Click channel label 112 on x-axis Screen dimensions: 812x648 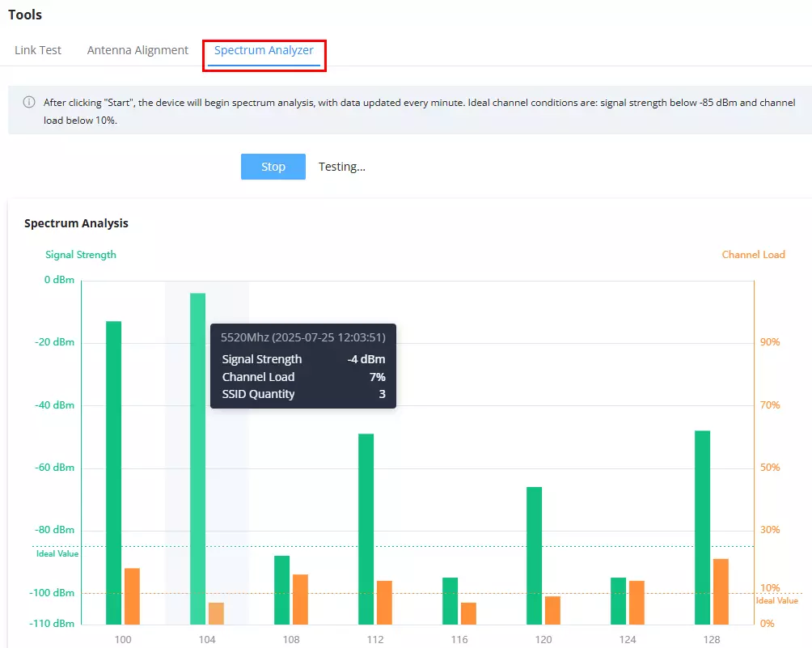click(x=375, y=640)
